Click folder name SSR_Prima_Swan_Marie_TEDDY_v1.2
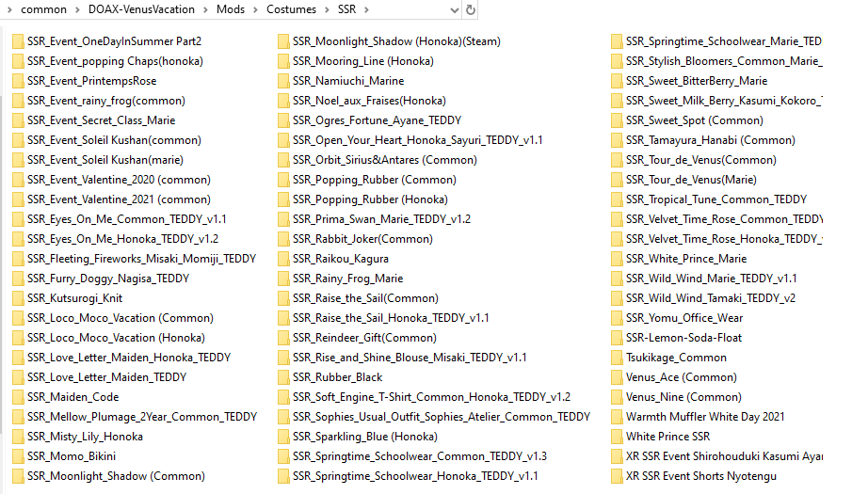 (x=382, y=219)
